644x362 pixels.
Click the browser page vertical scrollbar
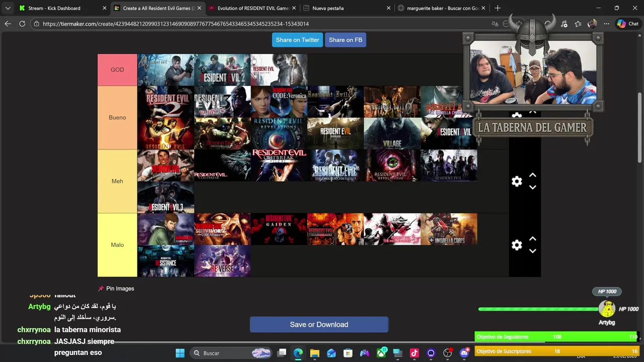coord(639,127)
